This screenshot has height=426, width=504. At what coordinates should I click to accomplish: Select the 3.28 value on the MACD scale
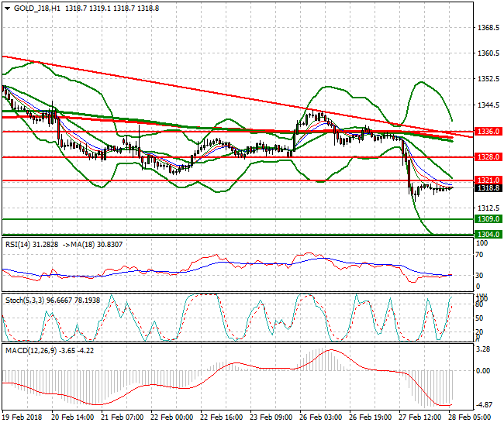pos(485,349)
